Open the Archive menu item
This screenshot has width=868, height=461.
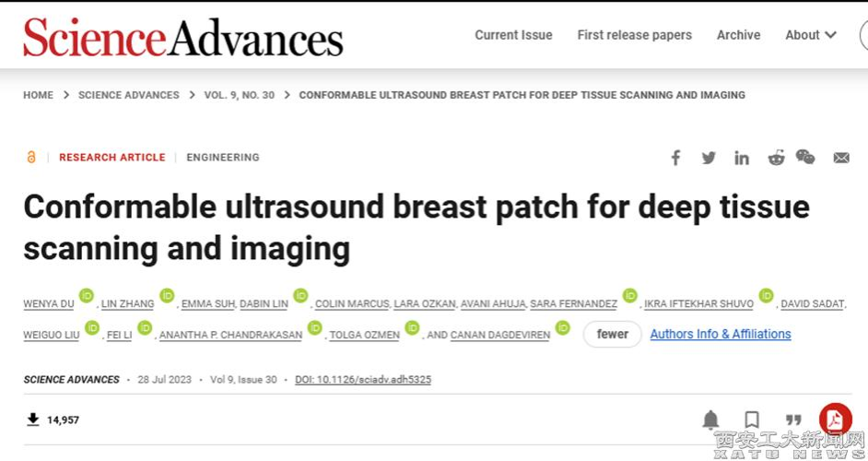point(738,35)
